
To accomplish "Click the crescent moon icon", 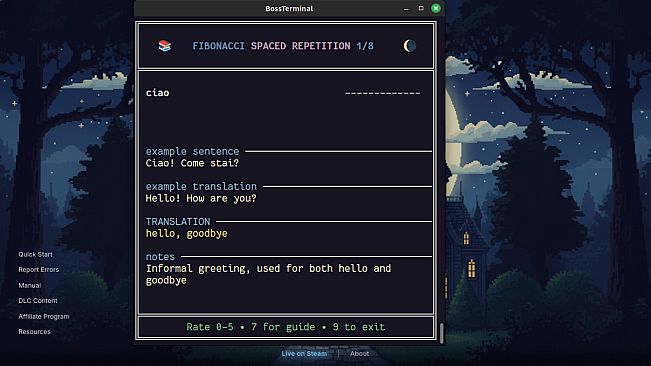I will click(x=409, y=46).
